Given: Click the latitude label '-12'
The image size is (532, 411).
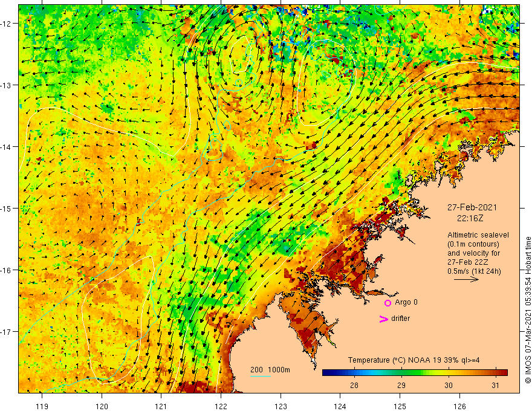Looking at the screenshot, I should 6,24.
